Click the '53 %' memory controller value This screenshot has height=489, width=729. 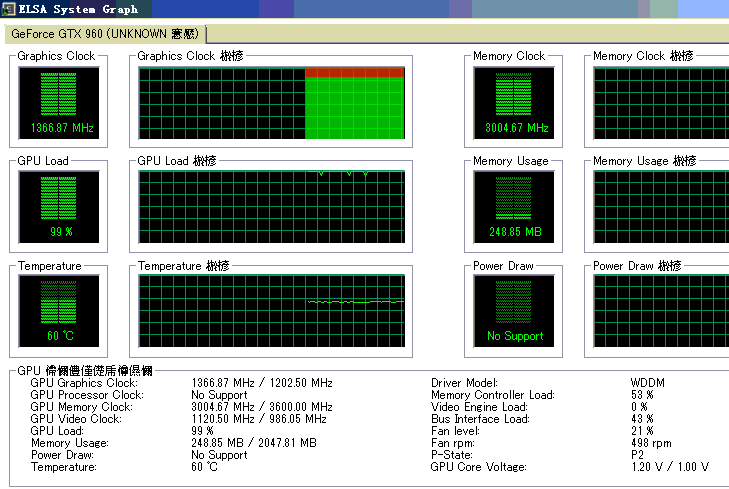[642, 395]
